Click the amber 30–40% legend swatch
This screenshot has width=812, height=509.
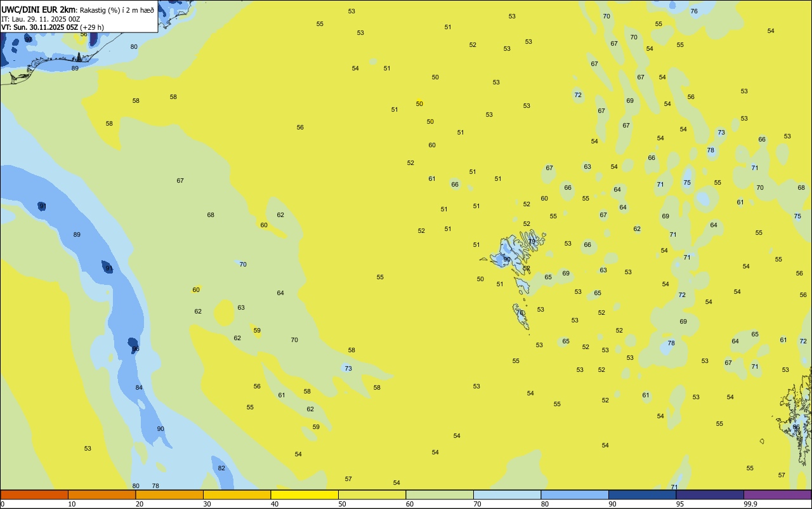pos(237,494)
